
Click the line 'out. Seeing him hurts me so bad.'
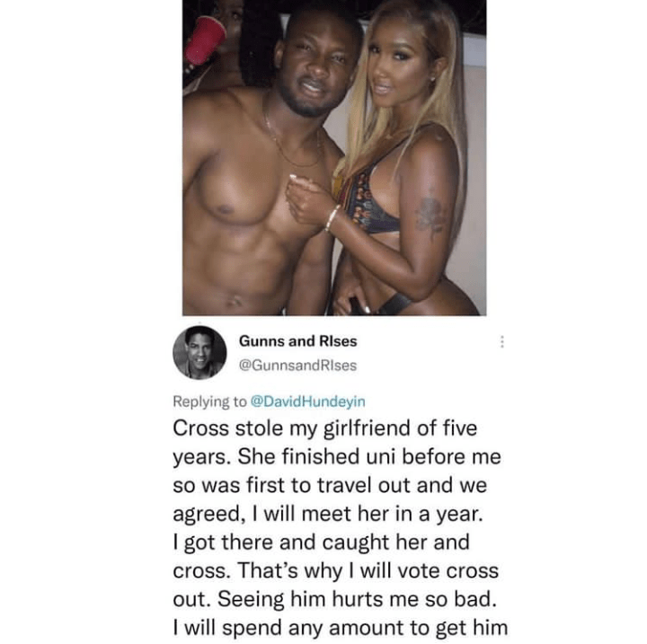click(334, 599)
